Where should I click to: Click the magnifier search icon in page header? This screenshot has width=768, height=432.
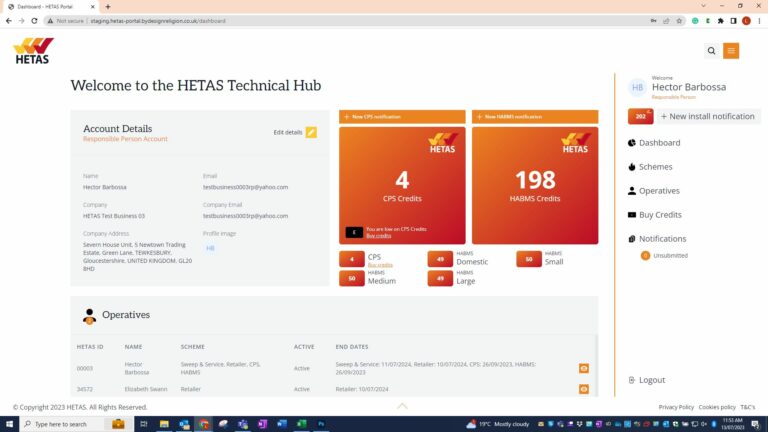coord(711,50)
